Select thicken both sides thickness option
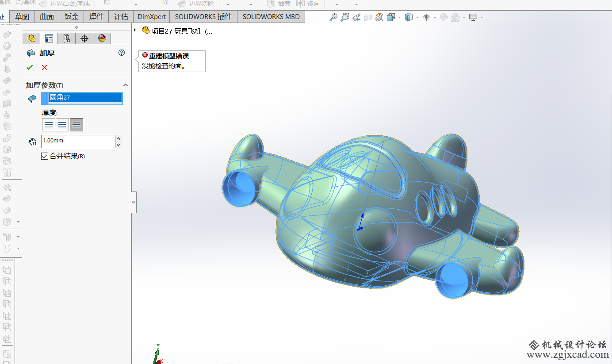Viewport: 612px width, 364px height. (x=62, y=125)
